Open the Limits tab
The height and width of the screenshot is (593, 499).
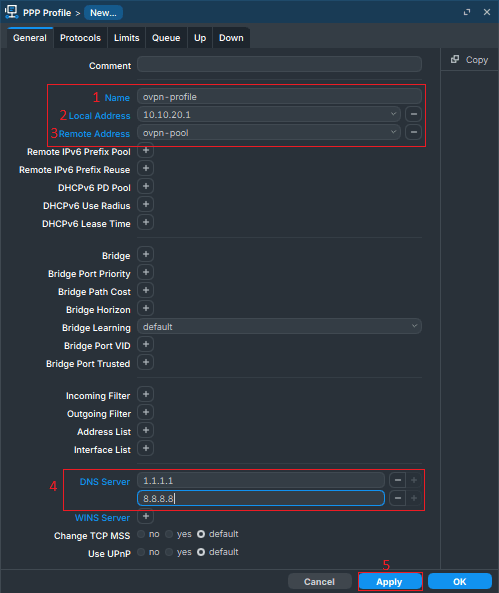tap(126, 38)
